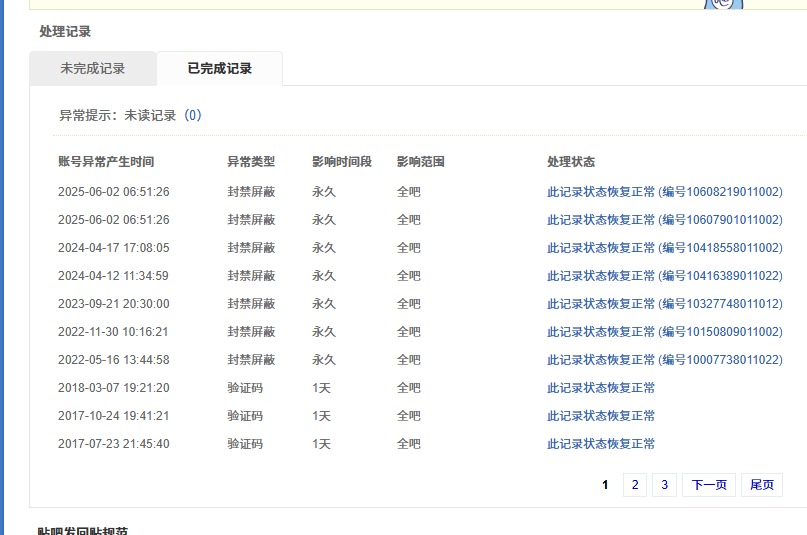Image resolution: width=807 pixels, height=535 pixels.
Task: Click status record 编号10150809011002
Action: point(664,332)
